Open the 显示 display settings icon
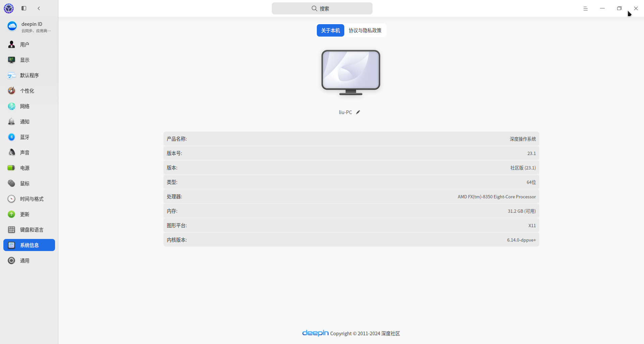The image size is (644, 344). pos(11,60)
